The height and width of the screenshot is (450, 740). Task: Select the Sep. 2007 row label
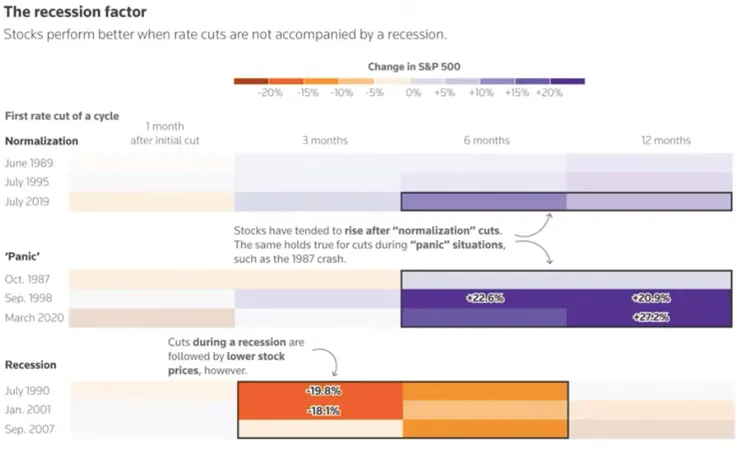[x=29, y=429]
